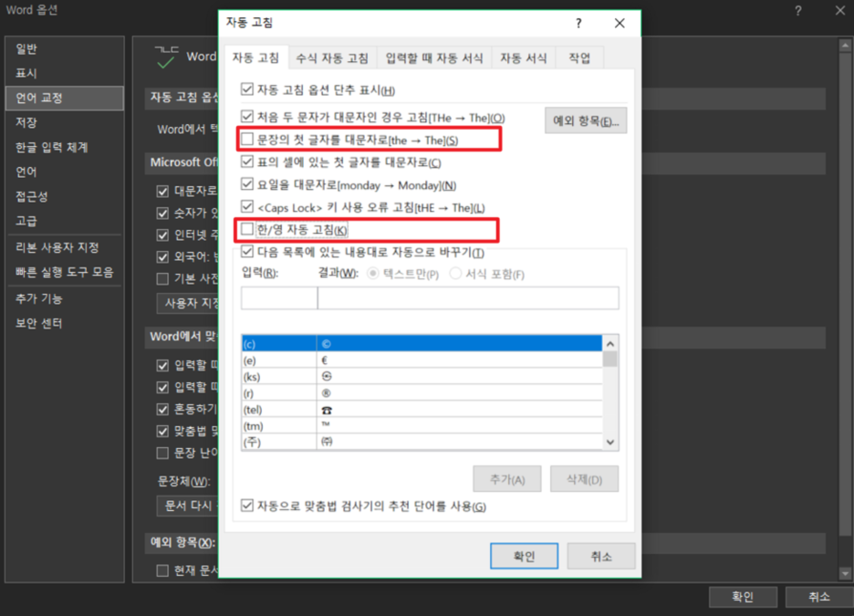
Task: Open 리본 사용자 지정 category
Action: [x=64, y=248]
